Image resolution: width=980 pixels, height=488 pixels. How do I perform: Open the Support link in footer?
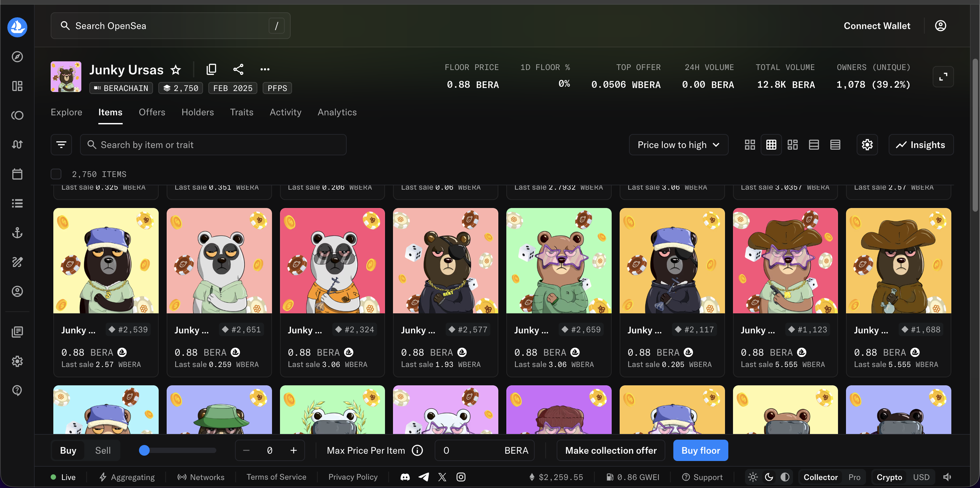coord(702,477)
